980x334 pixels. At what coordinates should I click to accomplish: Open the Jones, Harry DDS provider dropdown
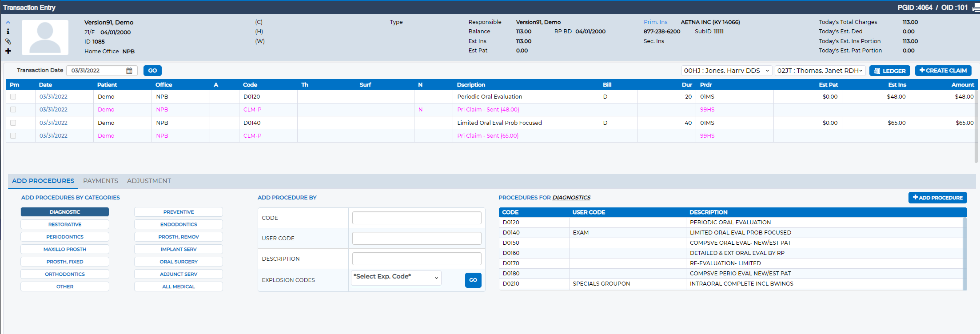point(727,71)
